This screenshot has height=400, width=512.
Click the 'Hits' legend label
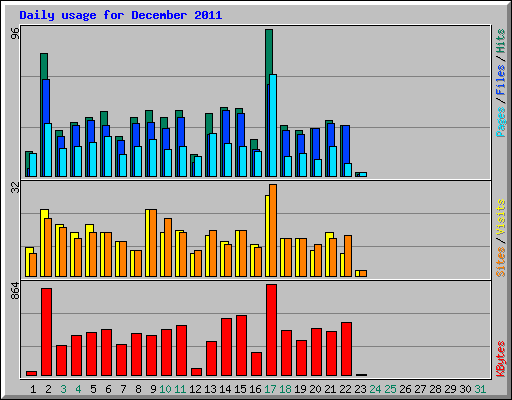click(x=500, y=41)
